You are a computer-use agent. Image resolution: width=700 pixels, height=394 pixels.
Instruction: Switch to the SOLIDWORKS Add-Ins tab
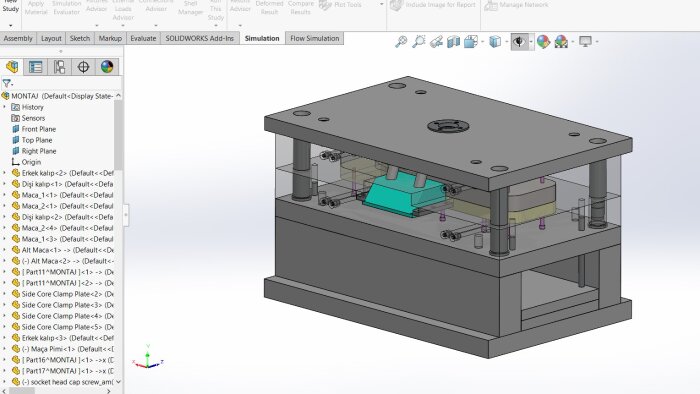[200, 38]
